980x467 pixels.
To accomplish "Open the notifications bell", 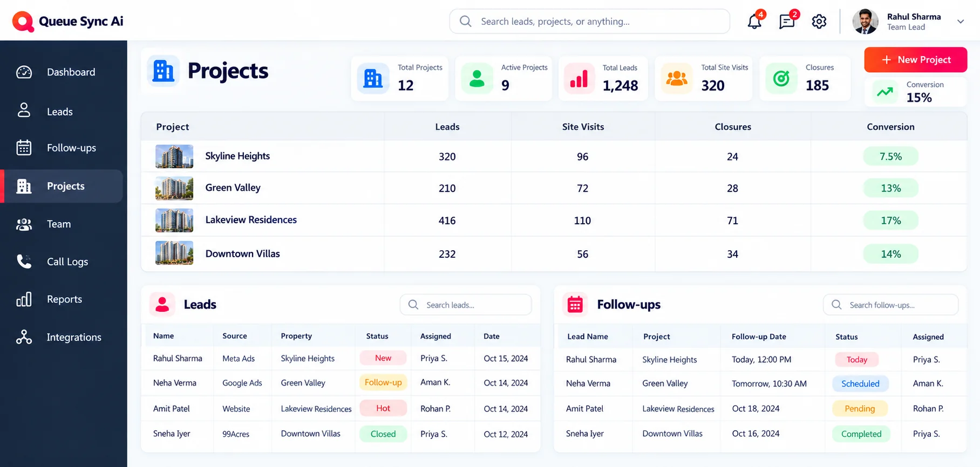I will [x=754, y=22].
